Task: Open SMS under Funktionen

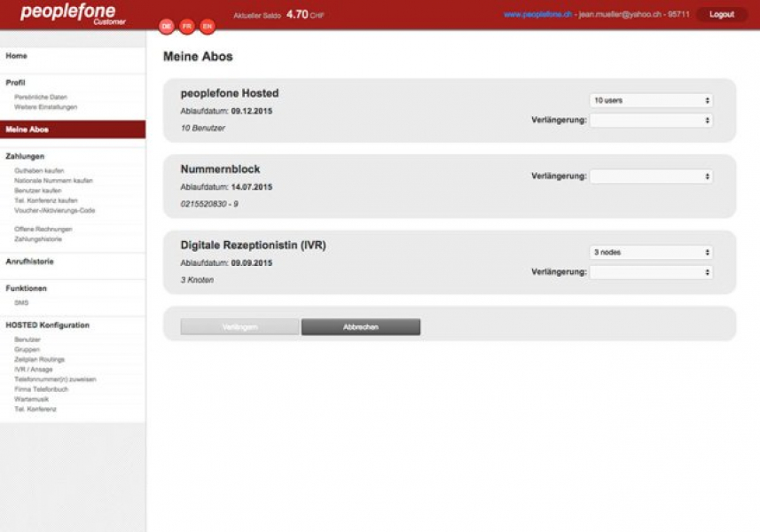Action: pyautogui.click(x=21, y=303)
